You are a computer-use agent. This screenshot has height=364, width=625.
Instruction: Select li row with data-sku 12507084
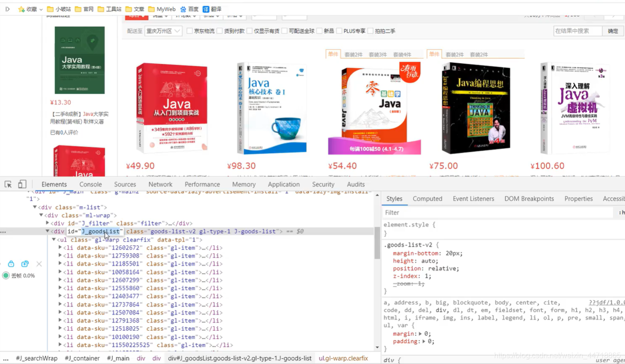click(x=143, y=312)
